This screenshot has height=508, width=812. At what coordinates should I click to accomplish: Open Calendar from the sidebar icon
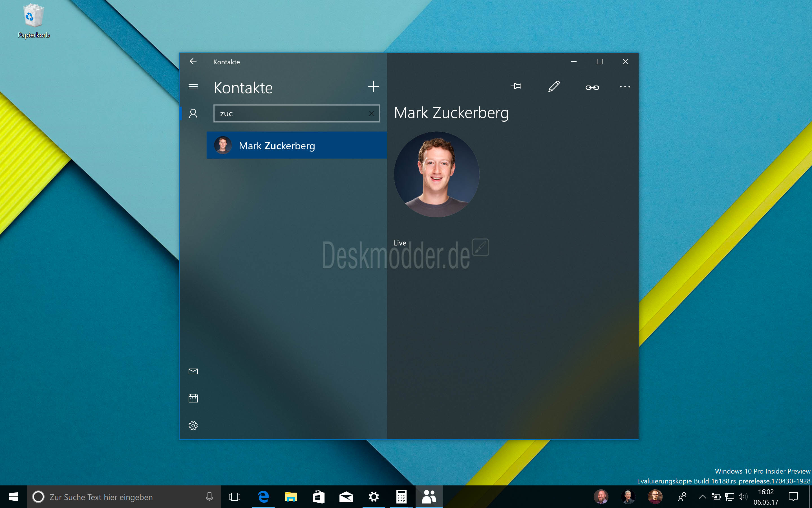[193, 398]
